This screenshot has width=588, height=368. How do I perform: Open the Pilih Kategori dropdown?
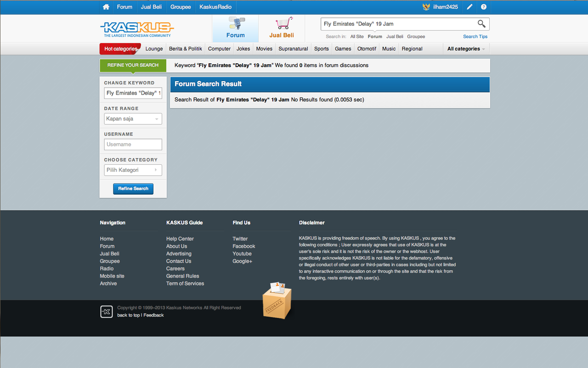click(x=133, y=170)
